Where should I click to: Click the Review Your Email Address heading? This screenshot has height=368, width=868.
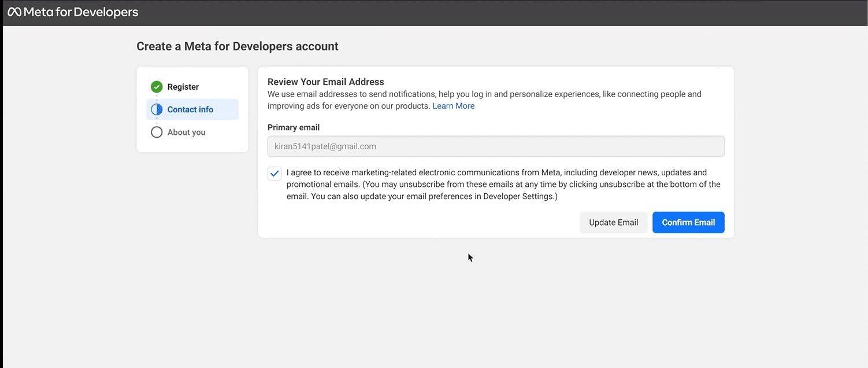tap(326, 82)
